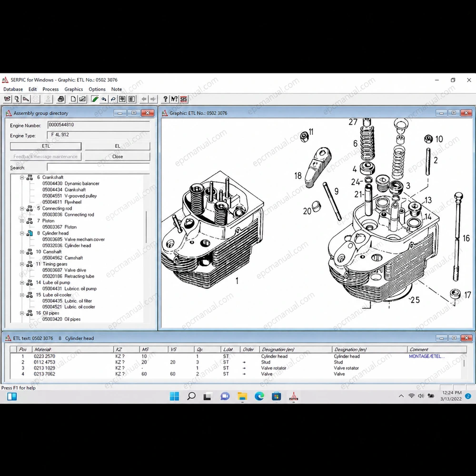476x476 pixels.
Task: Collapse the Lube oil pump tree group
Action: 22,283
